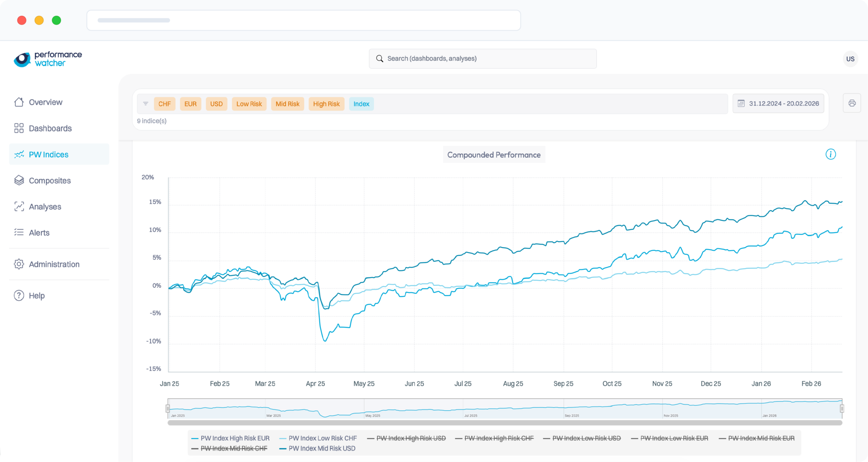This screenshot has width=868, height=462.
Task: Select PW Indices in the sidebar
Action: 48,155
